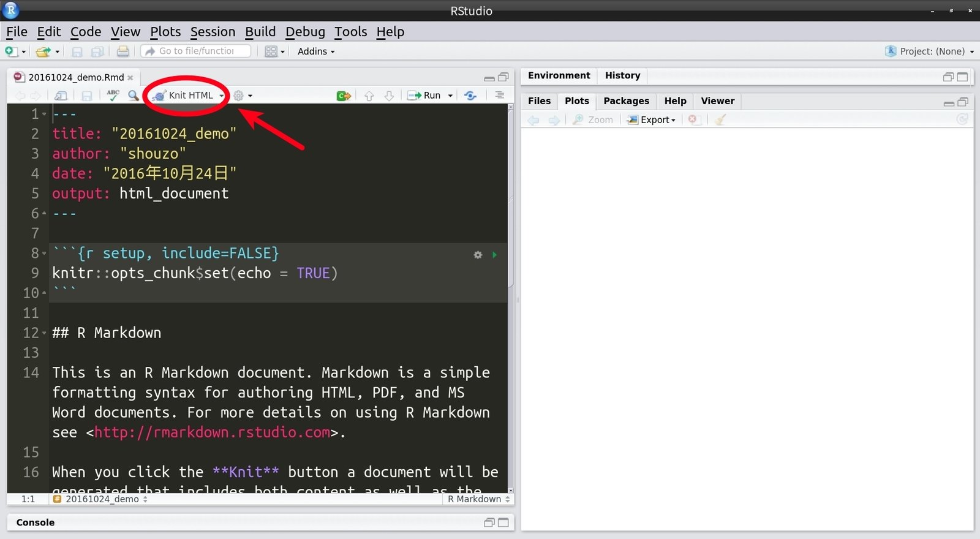
Task: Toggle the document outline view
Action: click(500, 95)
